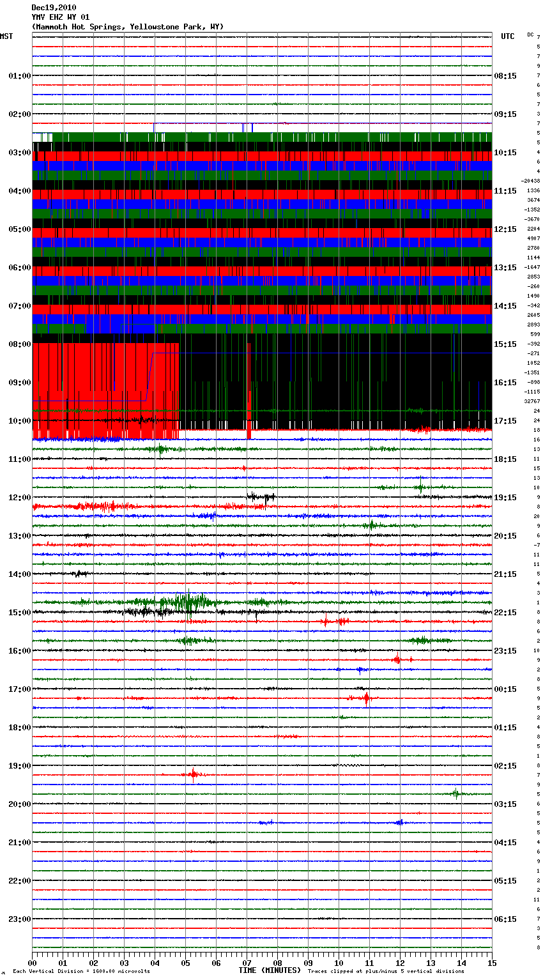Click the 03:00 MST time label

(x=20, y=153)
